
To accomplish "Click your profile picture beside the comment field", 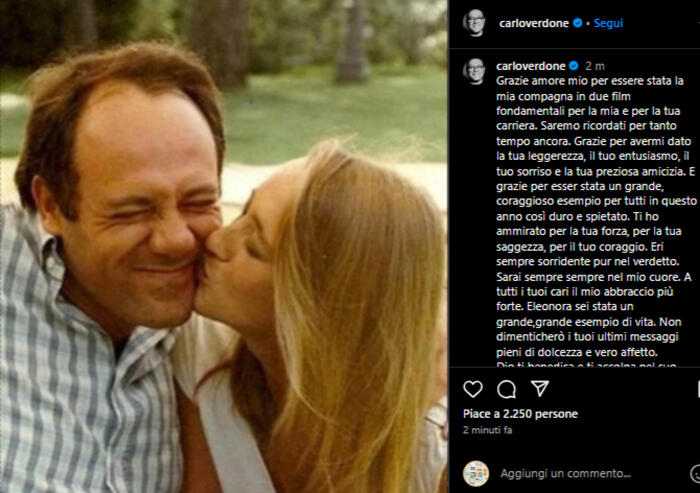I will pos(476,473).
